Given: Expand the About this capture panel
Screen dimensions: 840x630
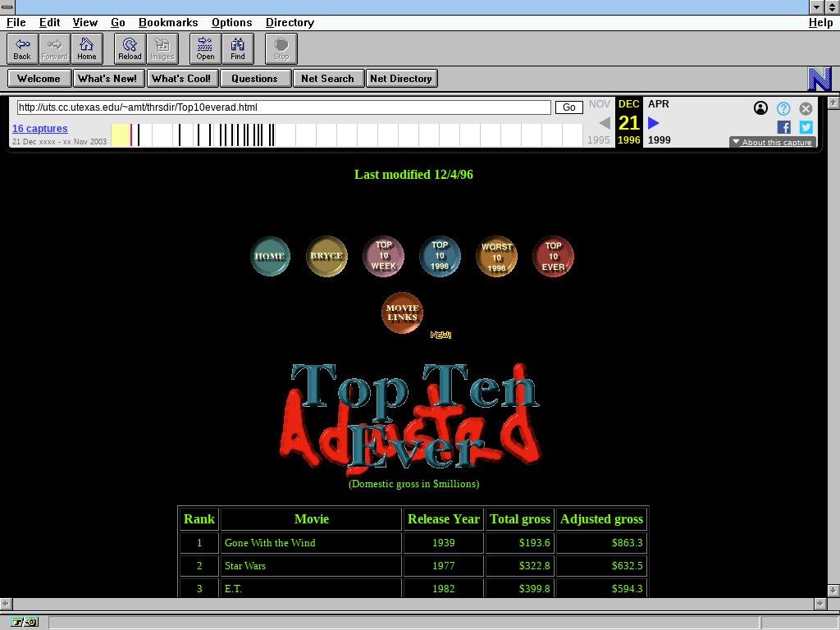Looking at the screenshot, I should [x=772, y=143].
